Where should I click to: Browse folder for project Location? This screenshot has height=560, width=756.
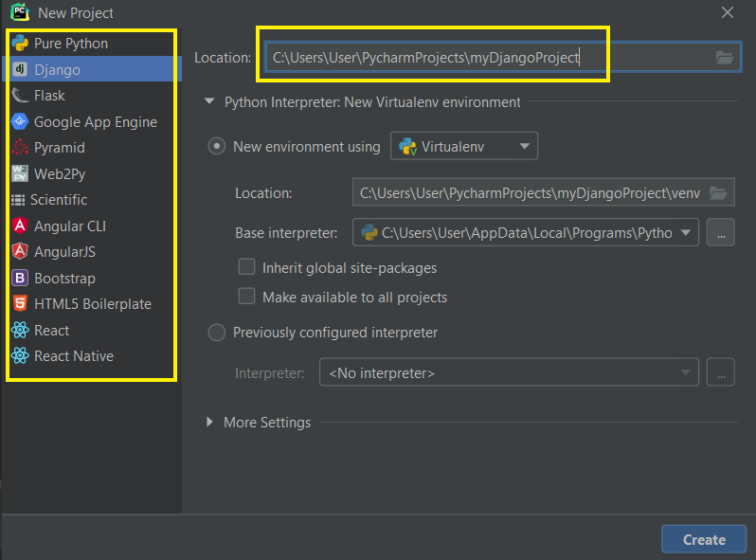[x=724, y=58]
